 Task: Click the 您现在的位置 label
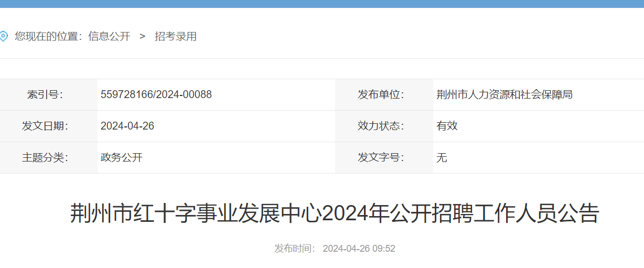[48, 37]
